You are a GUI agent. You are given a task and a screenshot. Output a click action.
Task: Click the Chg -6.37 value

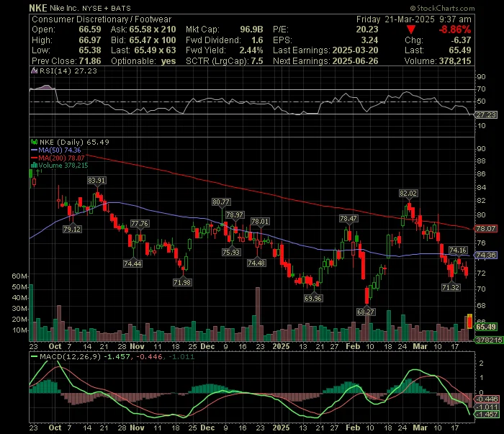(461, 40)
